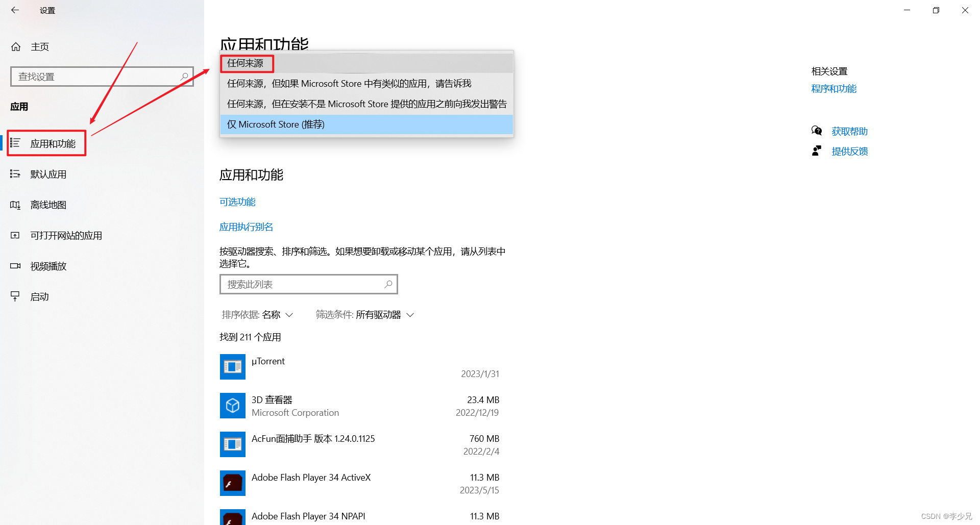Choose option mentioning similar Microsoft Store apps
Image resolution: width=980 pixels, height=525 pixels.
(366, 84)
